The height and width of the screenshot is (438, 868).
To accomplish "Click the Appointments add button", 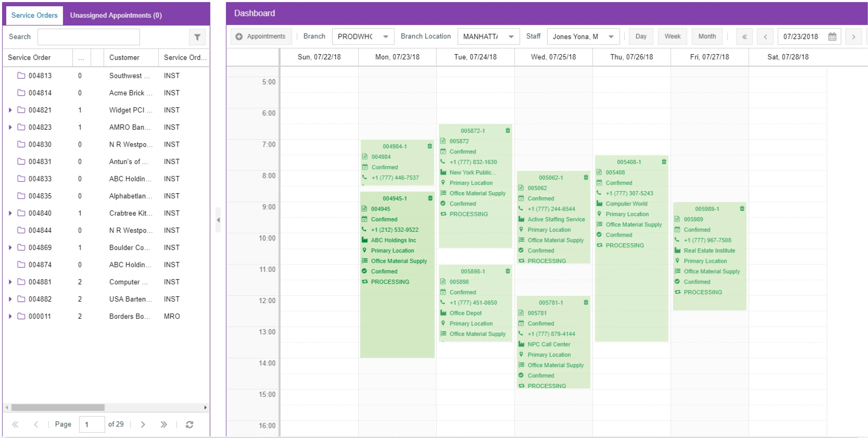I will (261, 36).
